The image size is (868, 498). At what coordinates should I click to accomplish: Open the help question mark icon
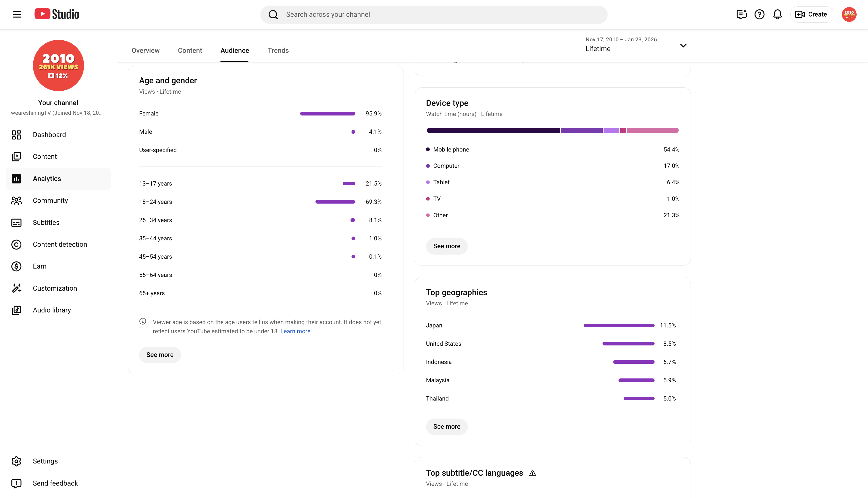click(x=759, y=14)
